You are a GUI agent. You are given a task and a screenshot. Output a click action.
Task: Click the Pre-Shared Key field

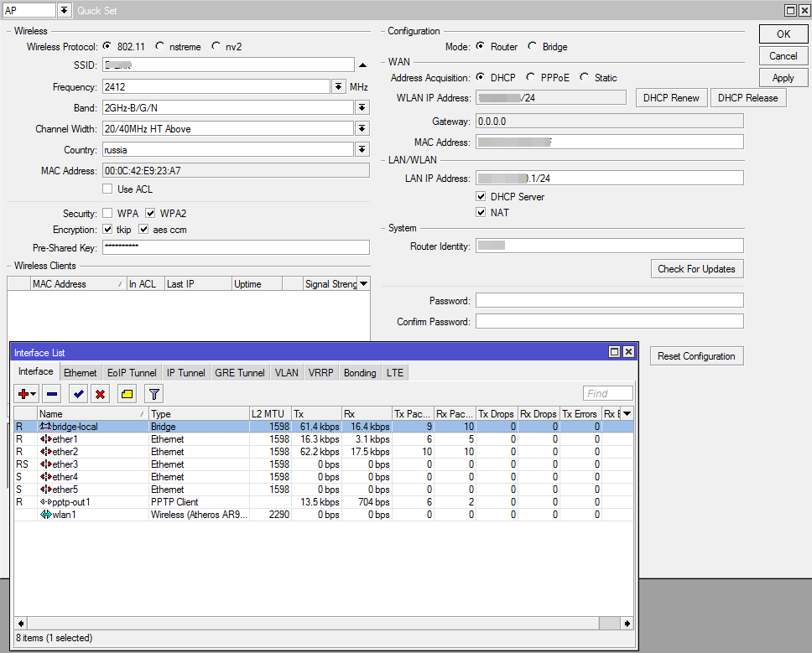[x=237, y=246]
